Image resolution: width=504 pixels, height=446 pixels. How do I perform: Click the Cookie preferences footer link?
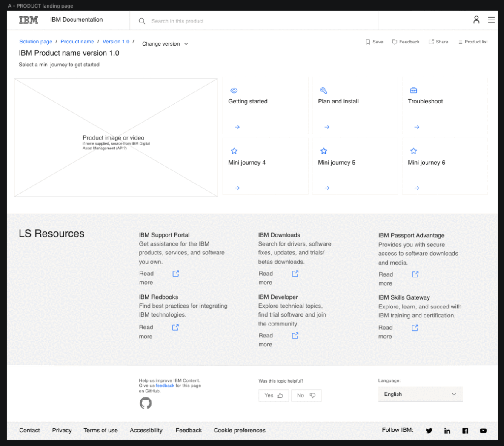239,430
